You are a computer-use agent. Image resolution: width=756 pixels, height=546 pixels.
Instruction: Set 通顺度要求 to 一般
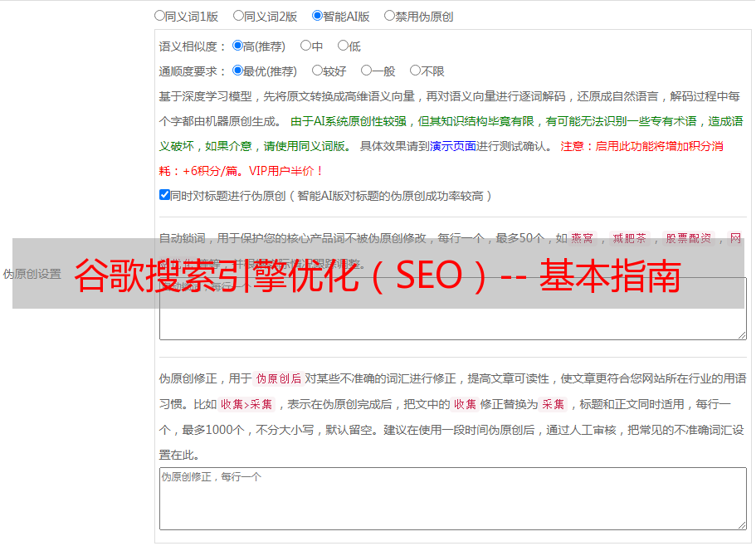point(367,71)
